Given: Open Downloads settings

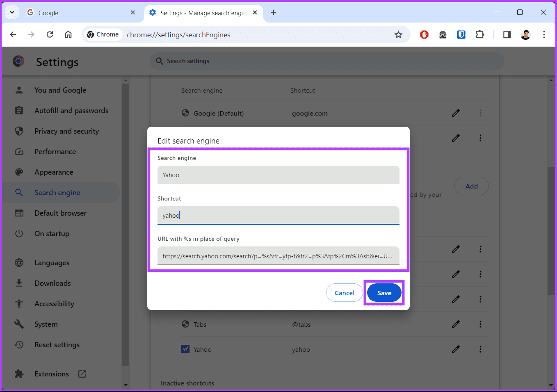Looking at the screenshot, I should coord(53,283).
